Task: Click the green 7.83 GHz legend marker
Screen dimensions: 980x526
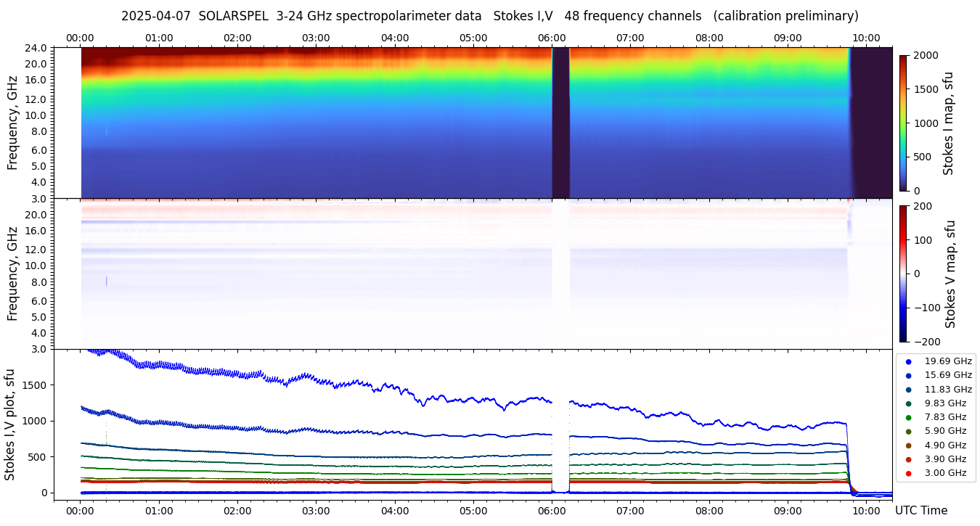Action: (908, 417)
